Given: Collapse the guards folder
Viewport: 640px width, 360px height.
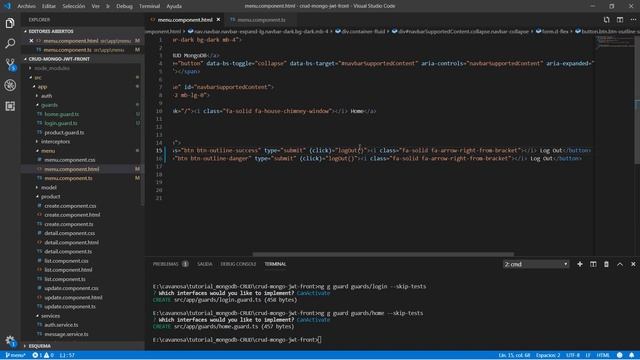Looking at the screenshot, I should pos(49,105).
